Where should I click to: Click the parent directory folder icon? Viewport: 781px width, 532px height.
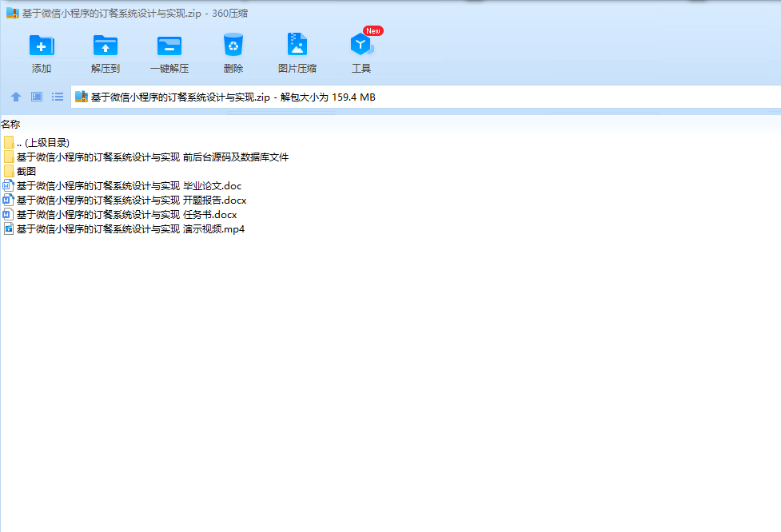(9, 142)
